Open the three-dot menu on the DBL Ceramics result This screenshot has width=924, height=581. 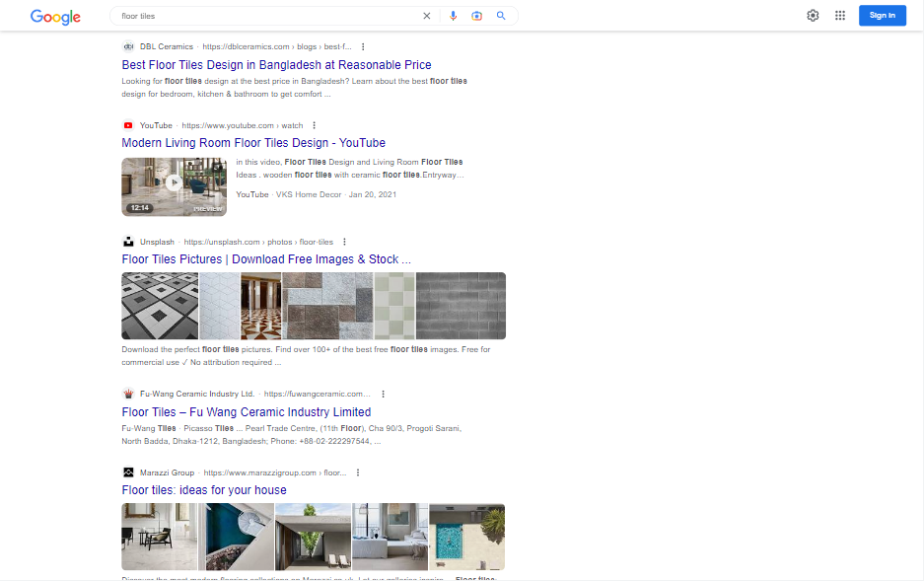(x=362, y=46)
